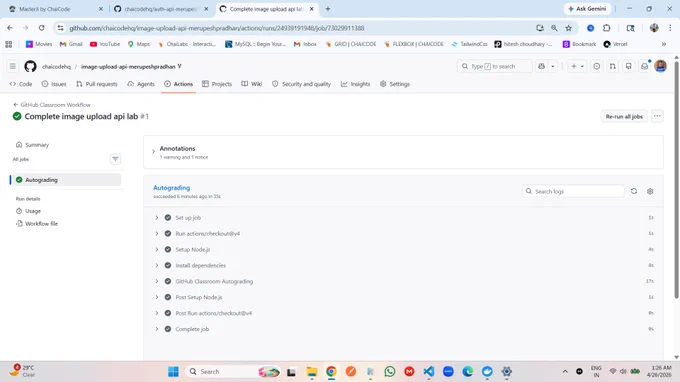Click Ask Gemini button
Viewport: 680px width, 382px height.
tap(587, 9)
